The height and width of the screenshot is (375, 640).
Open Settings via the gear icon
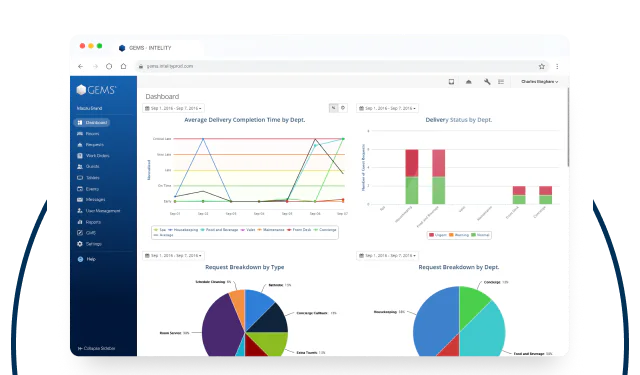point(80,244)
